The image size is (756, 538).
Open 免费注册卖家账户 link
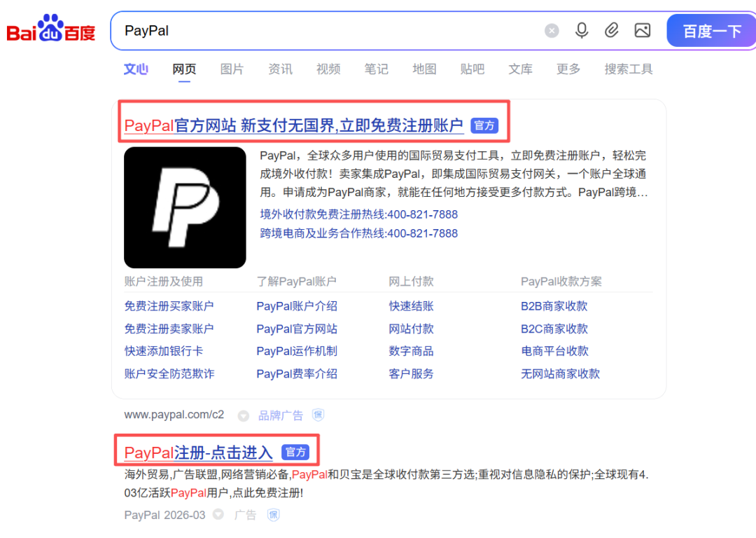tap(169, 329)
